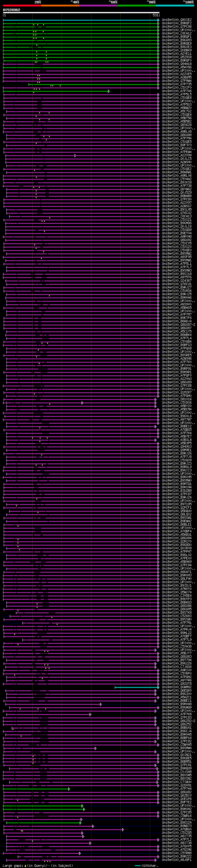Click hit label UniRef100_A7P746
Screen dimensions: 197x868
coord(177,91)
